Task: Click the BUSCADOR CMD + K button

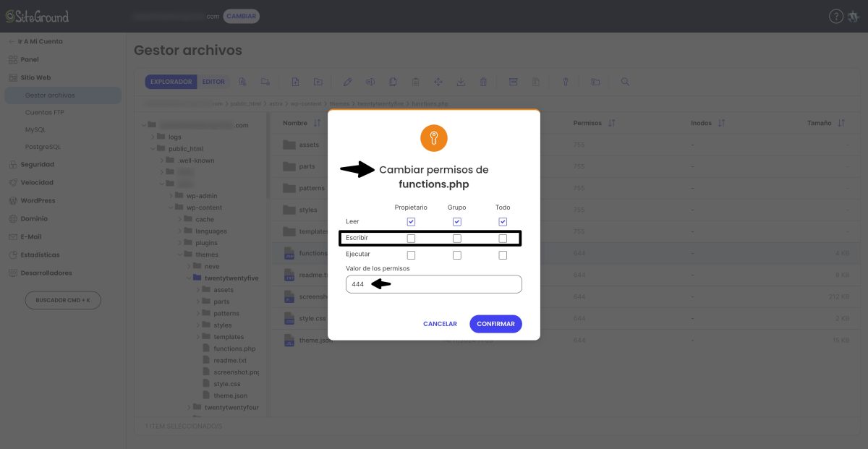Action: coord(63,300)
